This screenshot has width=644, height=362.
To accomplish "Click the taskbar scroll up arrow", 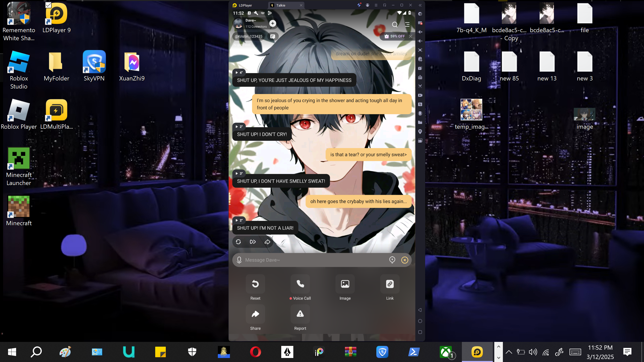I will (499, 346).
